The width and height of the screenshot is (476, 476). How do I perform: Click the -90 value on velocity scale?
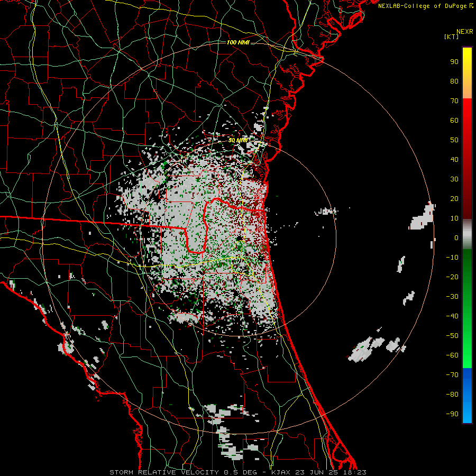(x=452, y=414)
